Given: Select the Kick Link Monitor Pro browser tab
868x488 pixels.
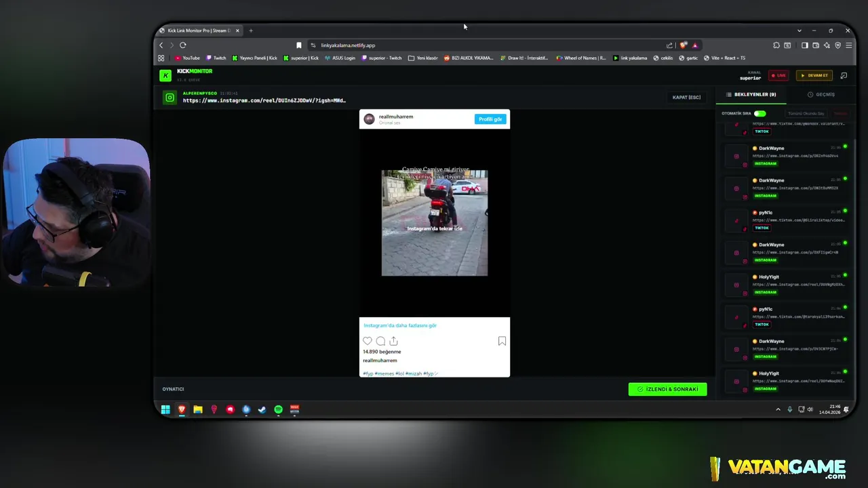Looking at the screenshot, I should 199,30.
